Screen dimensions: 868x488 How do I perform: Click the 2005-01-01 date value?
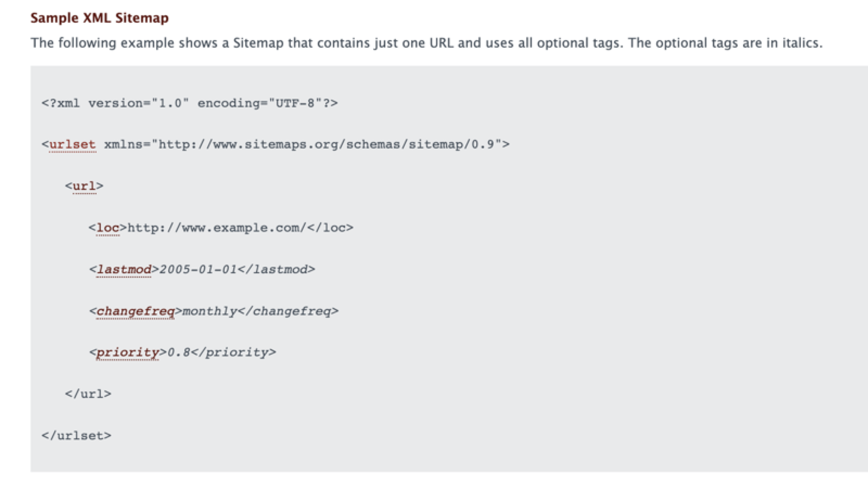tap(198, 269)
